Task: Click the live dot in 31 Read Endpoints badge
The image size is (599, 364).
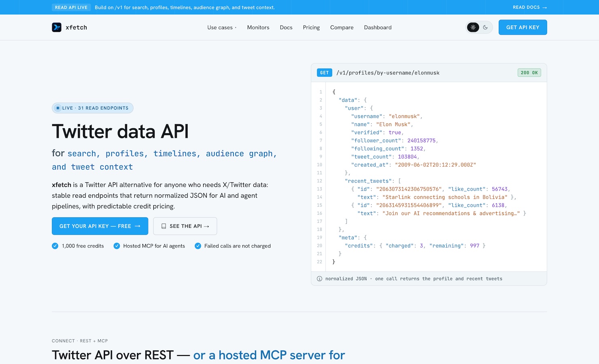Action: click(58, 108)
